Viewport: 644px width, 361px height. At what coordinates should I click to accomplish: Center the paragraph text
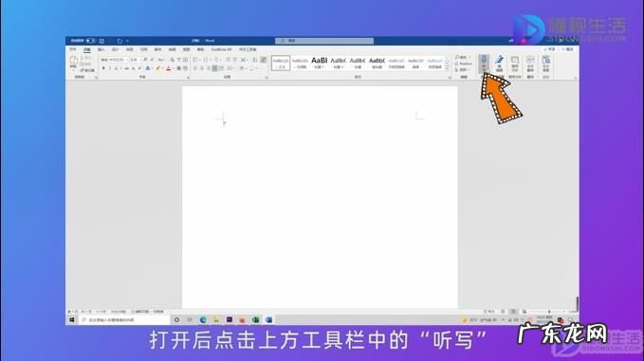(202, 68)
